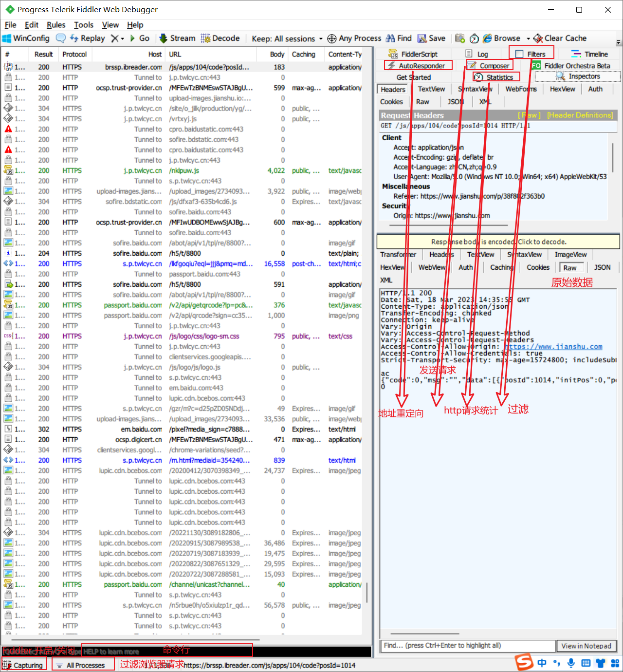Open the Rules menu
The height and width of the screenshot is (672, 623).
coord(56,25)
